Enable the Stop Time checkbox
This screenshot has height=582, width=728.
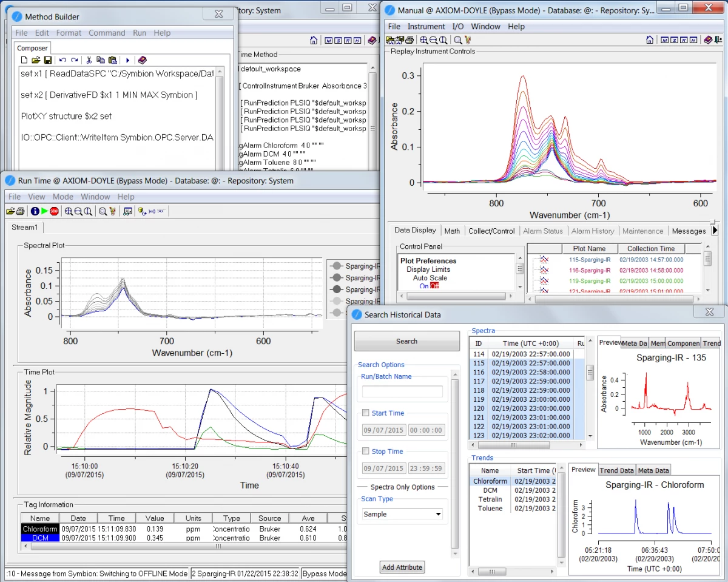[365, 452]
